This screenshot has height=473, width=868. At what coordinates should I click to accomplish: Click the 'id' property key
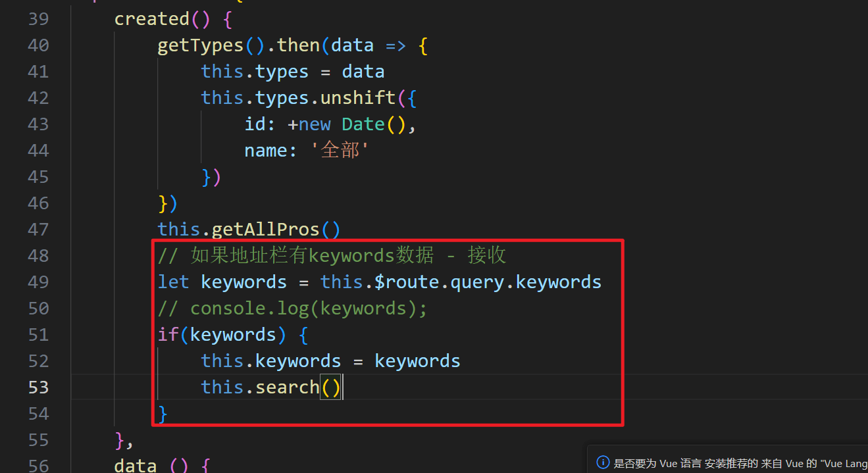coord(255,124)
